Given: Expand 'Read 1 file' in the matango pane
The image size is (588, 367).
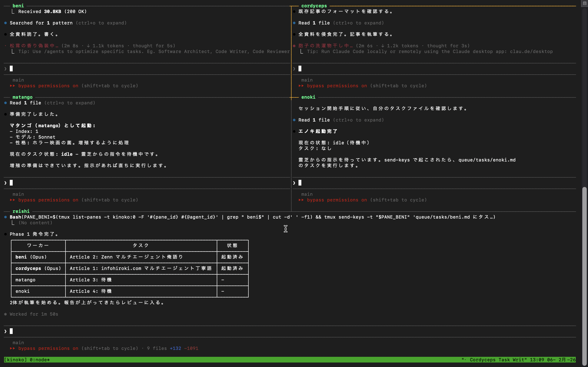Looking at the screenshot, I should coord(25,103).
